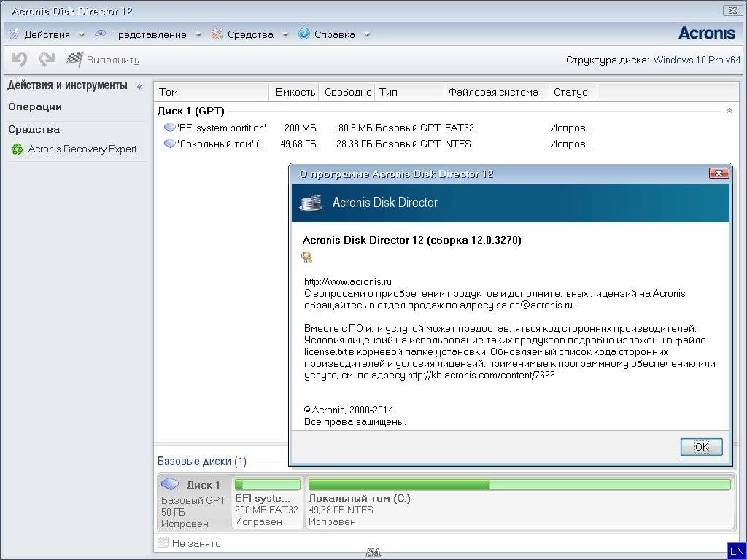The height and width of the screenshot is (560, 747).
Task: Collapse the Диск 1 (GPT) group
Action: (729, 111)
